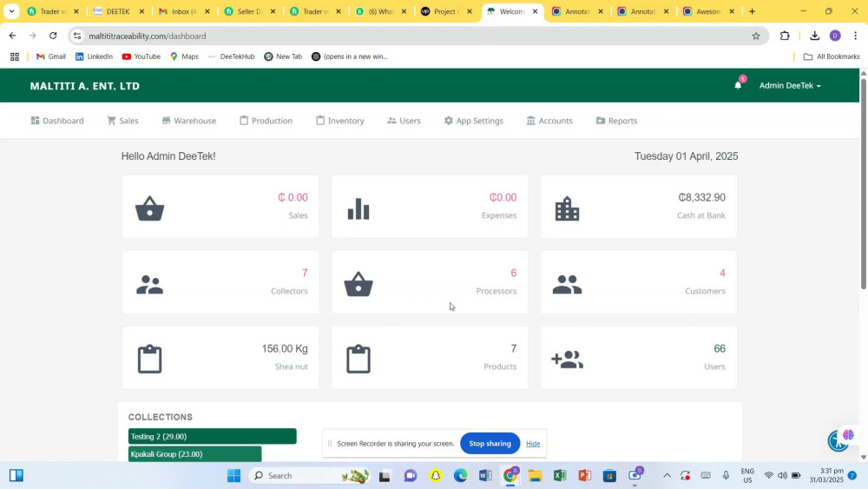The height and width of the screenshot is (489, 868).
Task: Go back with browser back arrow
Action: click(x=12, y=36)
